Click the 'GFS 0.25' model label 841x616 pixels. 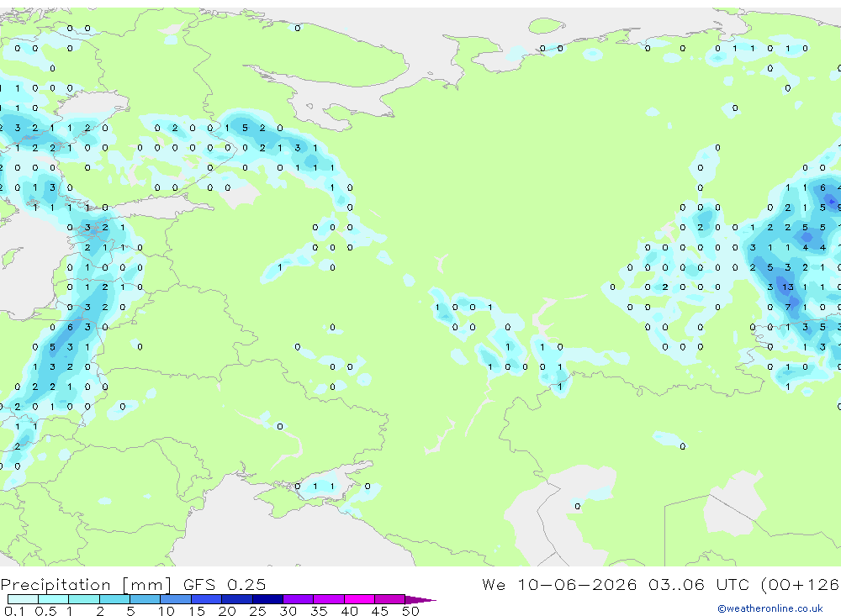click(x=225, y=584)
